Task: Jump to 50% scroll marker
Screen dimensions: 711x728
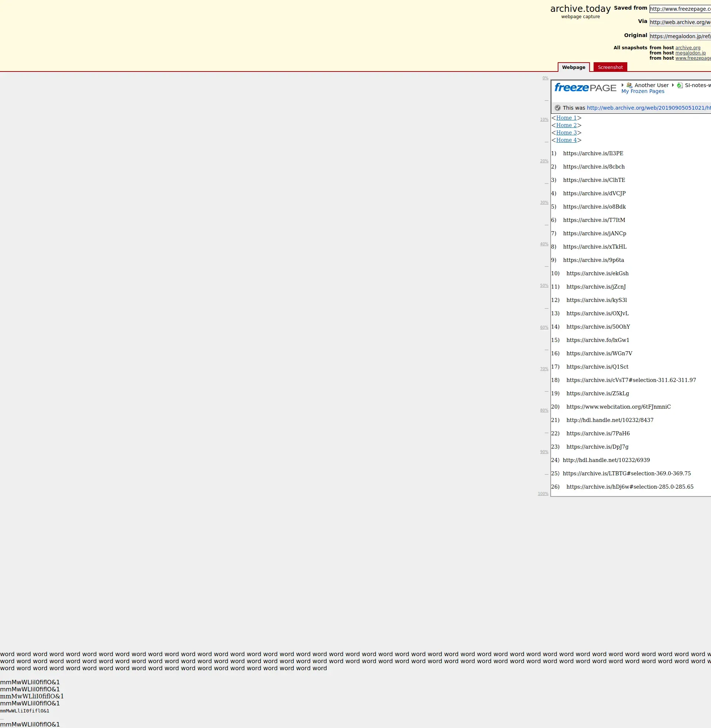Action: (x=544, y=286)
